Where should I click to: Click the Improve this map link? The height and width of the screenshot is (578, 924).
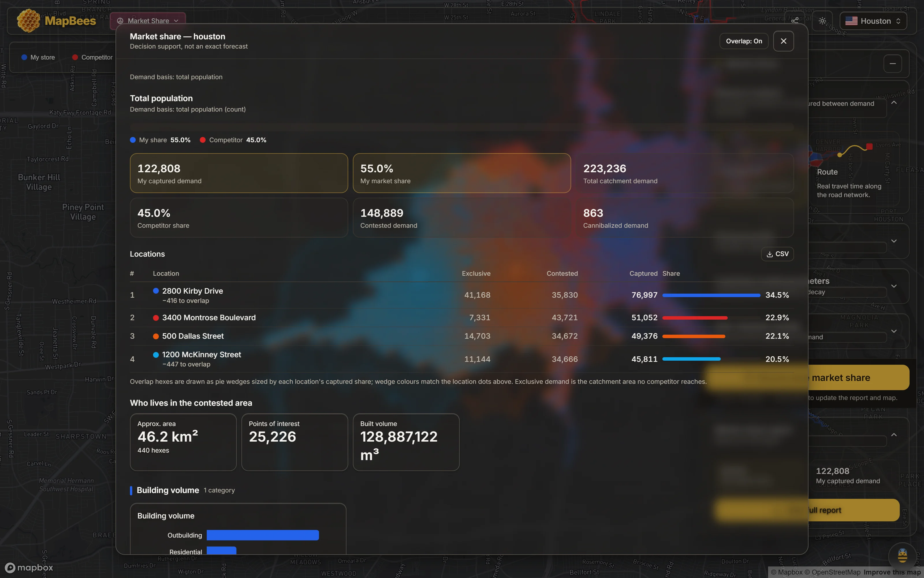click(892, 572)
